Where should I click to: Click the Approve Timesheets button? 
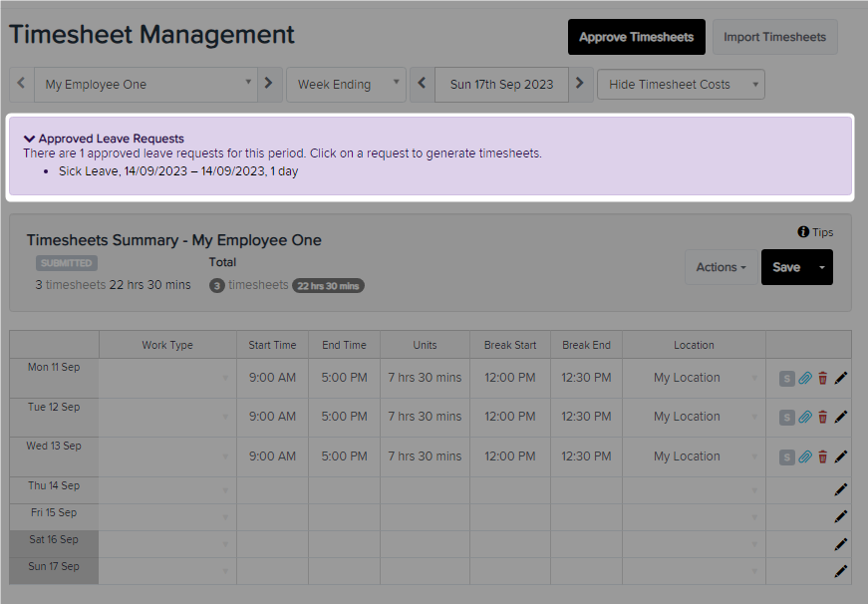(636, 37)
